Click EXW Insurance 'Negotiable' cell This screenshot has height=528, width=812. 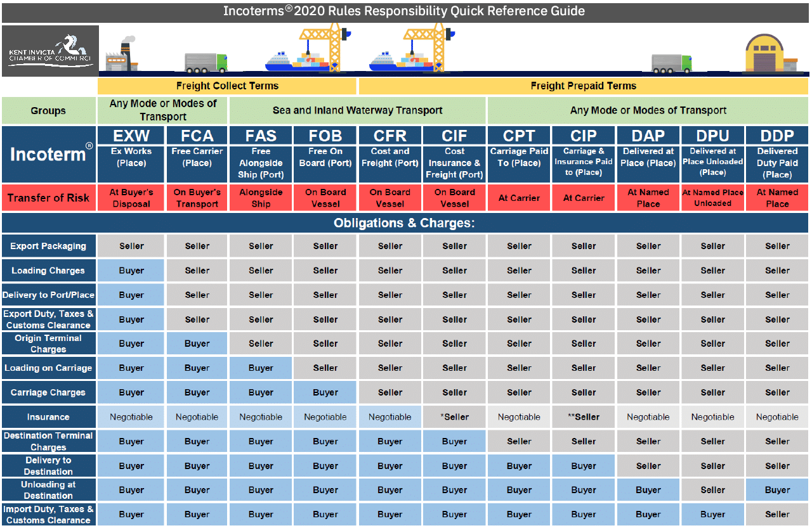[x=131, y=417]
